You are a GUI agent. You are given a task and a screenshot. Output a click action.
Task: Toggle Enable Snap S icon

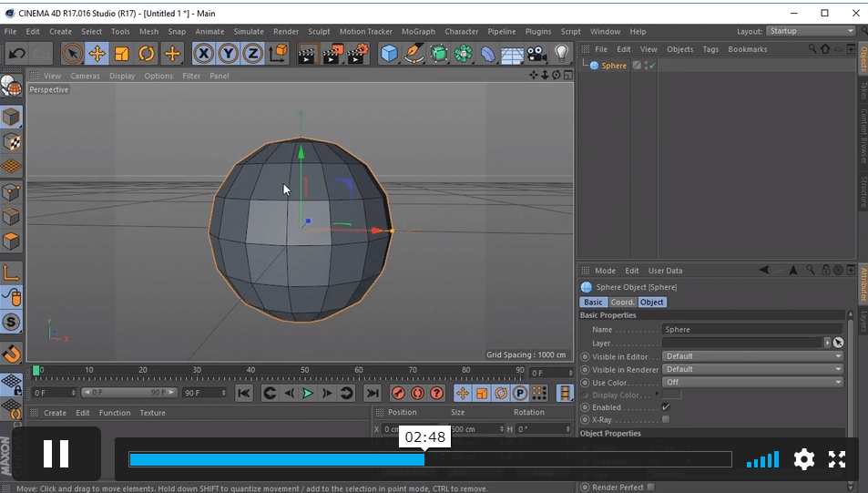tap(11, 323)
